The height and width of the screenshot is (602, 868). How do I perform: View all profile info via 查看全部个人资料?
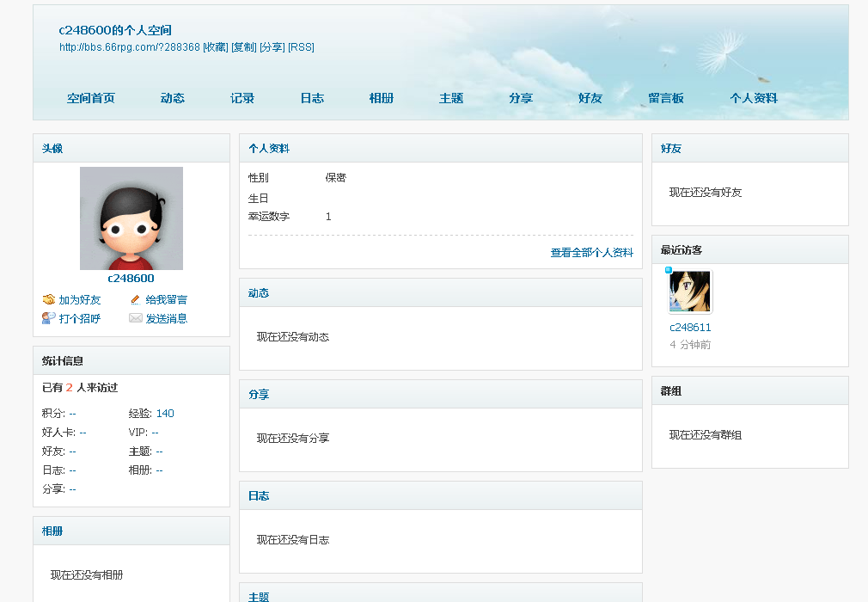592,253
